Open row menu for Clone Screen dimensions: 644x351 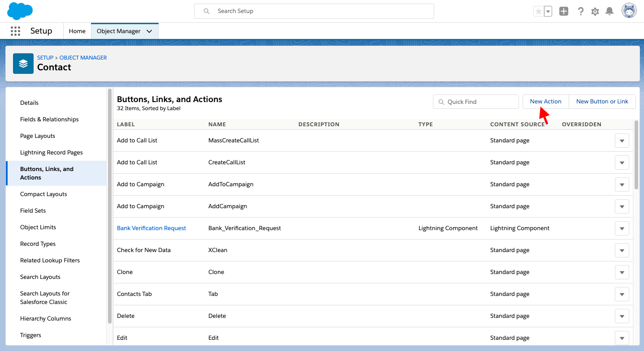[x=622, y=272]
